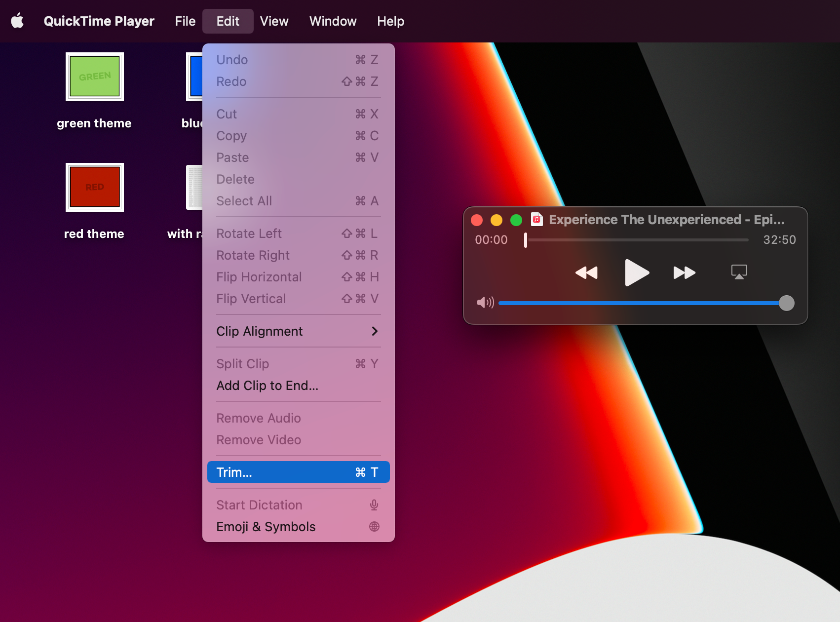Mute audio with the speaker icon
The height and width of the screenshot is (622, 840).
click(485, 303)
